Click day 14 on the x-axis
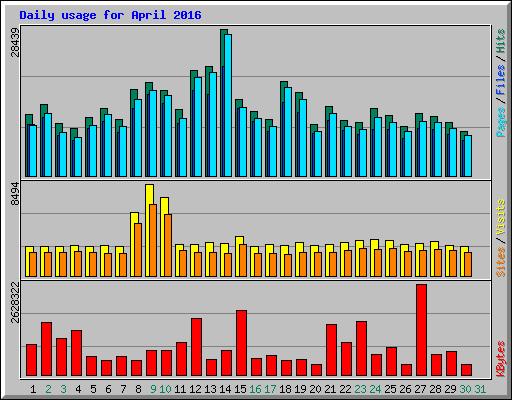512x400 pixels. (x=225, y=389)
